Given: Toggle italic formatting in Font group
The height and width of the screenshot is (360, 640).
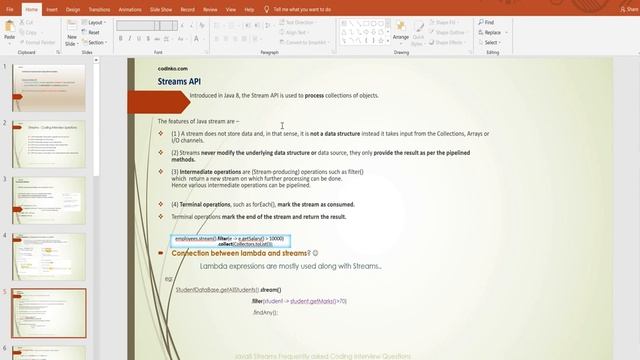Looking at the screenshot, I should click(130, 39).
